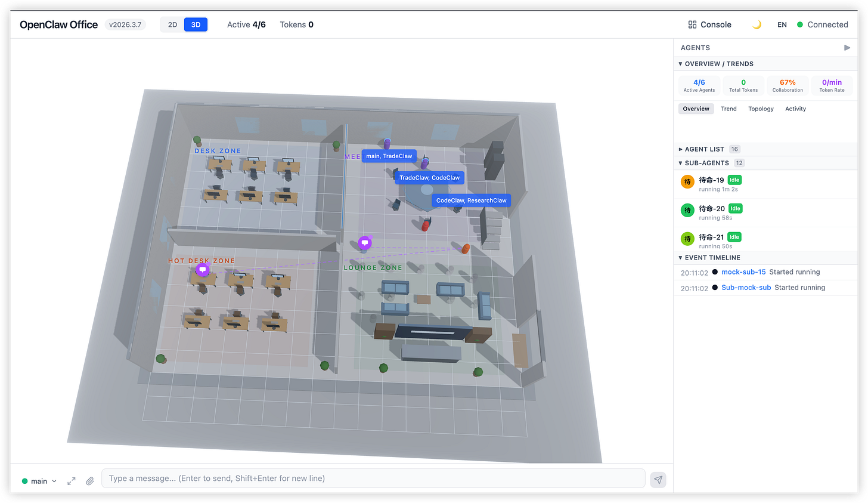
Task: Select the 待命-20 agent avatar icon
Action: 687,209
